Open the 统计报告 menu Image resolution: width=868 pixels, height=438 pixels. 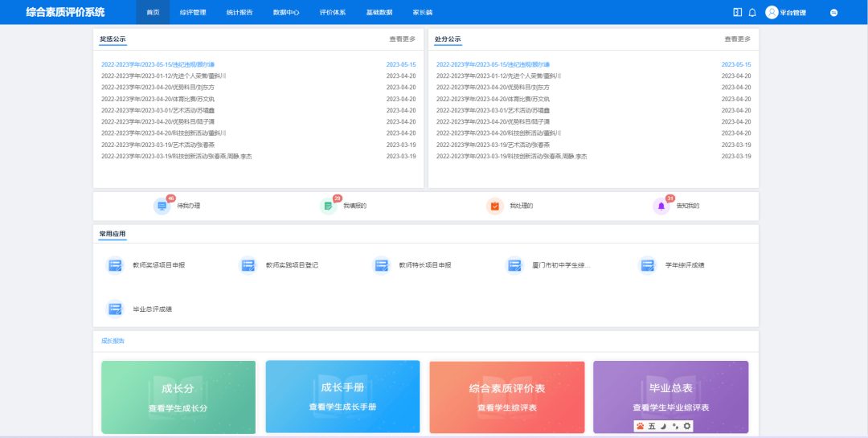(x=240, y=12)
